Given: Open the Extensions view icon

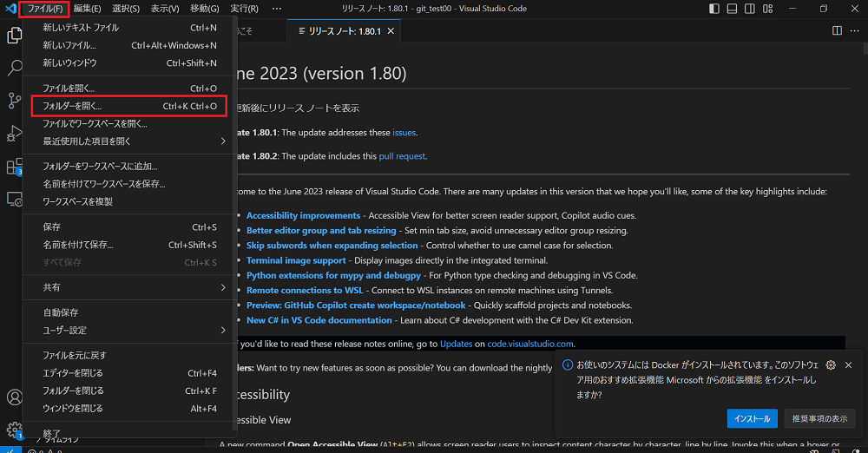Looking at the screenshot, I should point(14,167).
